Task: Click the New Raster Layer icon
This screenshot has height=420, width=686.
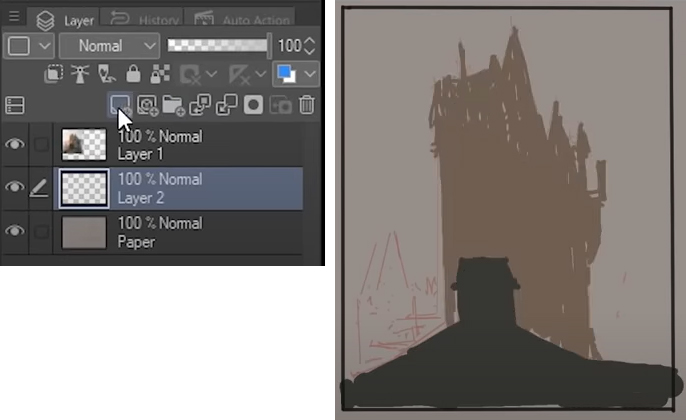Action: 121,104
